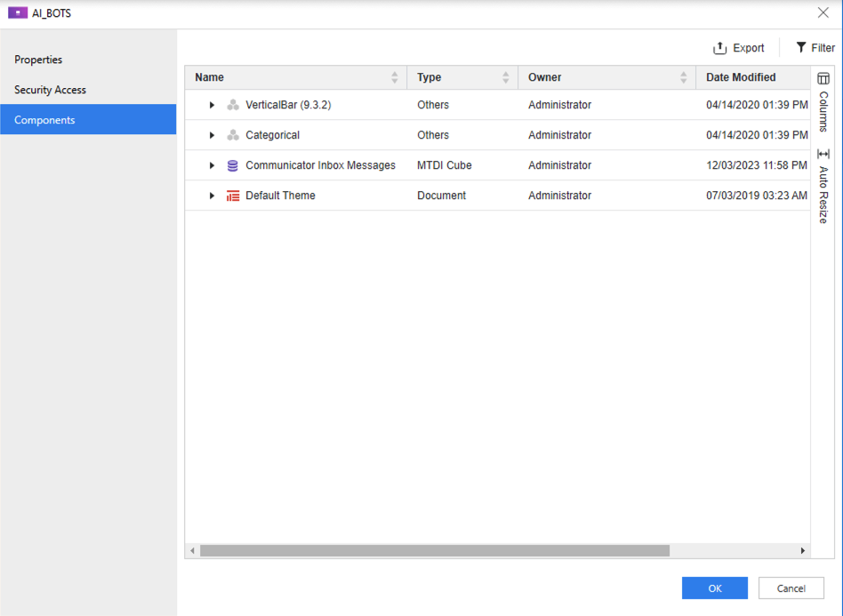Click the Export upload icon

pos(720,48)
